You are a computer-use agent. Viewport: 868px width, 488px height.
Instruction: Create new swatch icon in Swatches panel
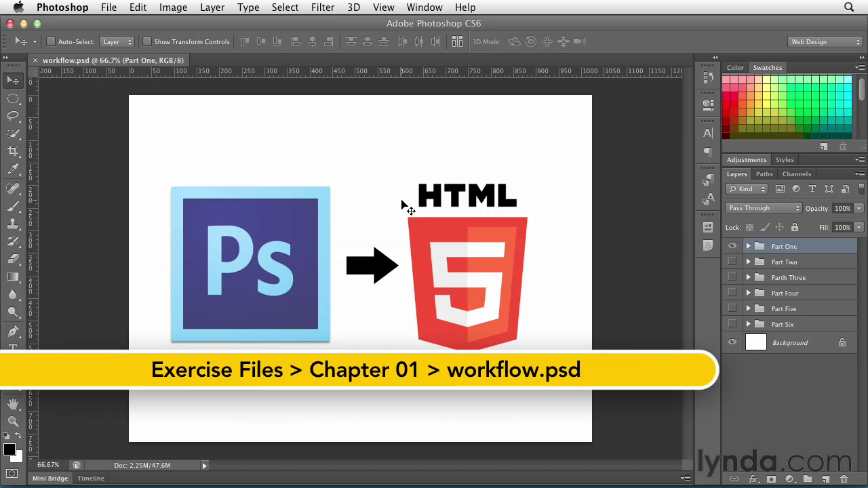pyautogui.click(x=824, y=146)
